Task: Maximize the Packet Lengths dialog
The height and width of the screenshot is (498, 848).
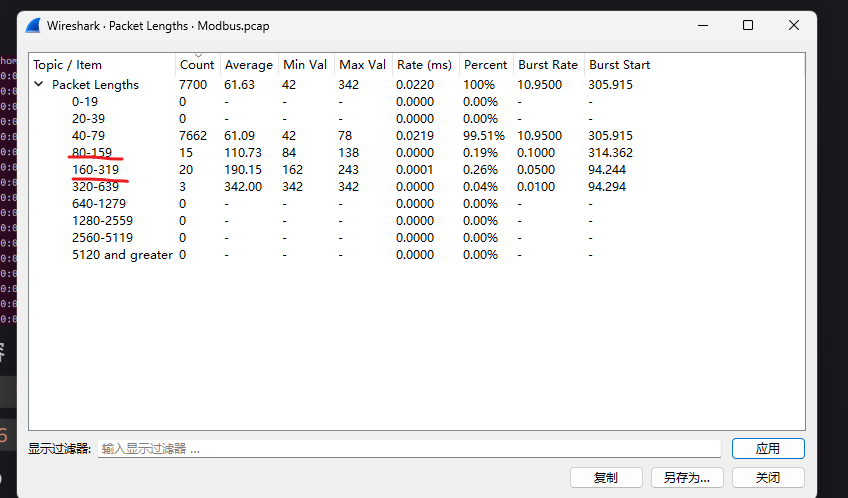Action: [x=748, y=25]
